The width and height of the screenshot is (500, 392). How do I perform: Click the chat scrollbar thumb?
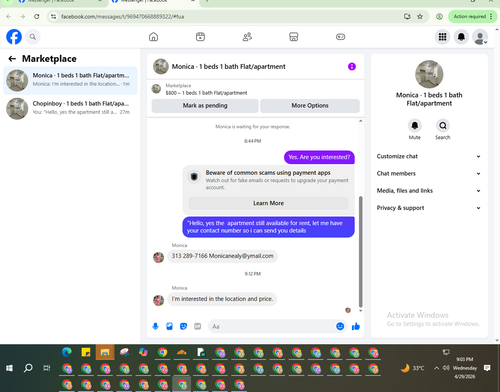click(360, 252)
